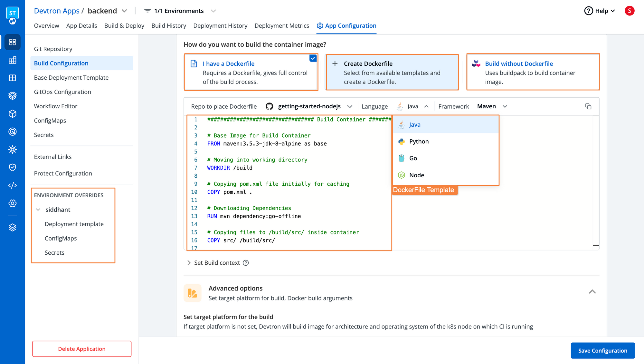Screen dimensions: 644x364
Task: Switch to the Deployment History tab
Action: (x=220, y=25)
